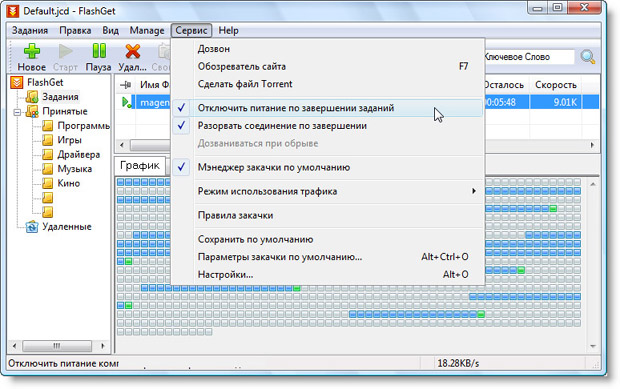The height and width of the screenshot is (389, 620).
Task: Click the Кино folder icon
Action: coord(47,183)
